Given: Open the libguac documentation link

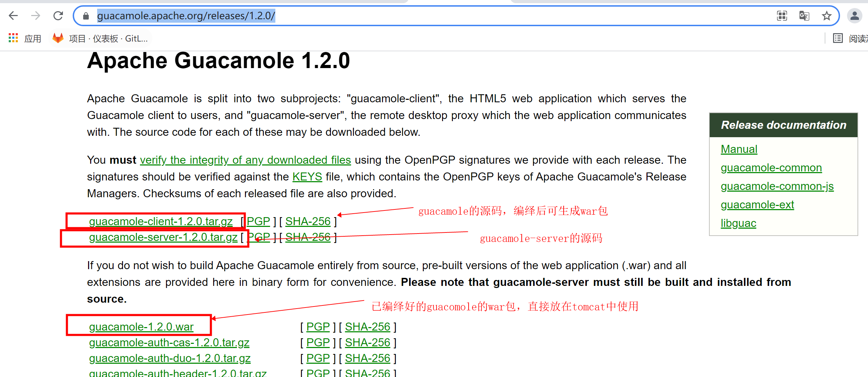Looking at the screenshot, I should point(738,223).
